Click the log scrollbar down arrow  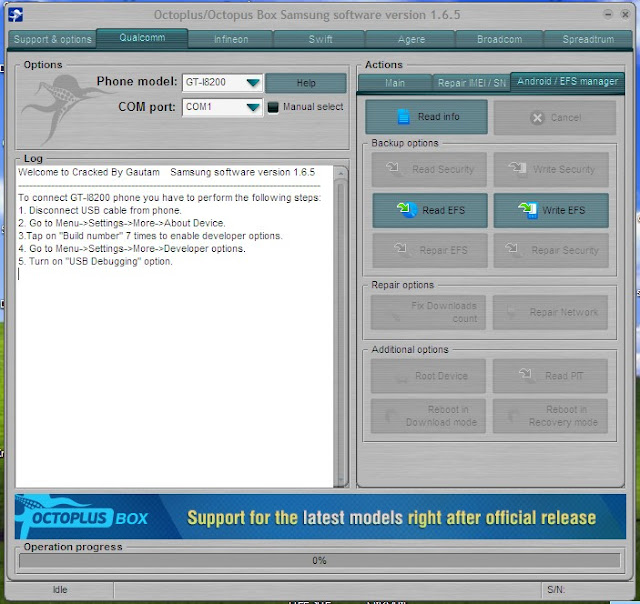click(341, 480)
